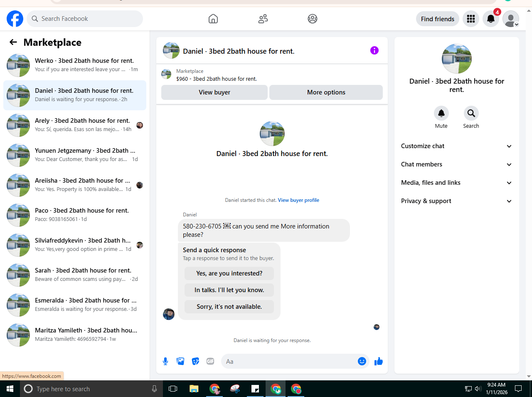
Task: Send a thumbs-up like
Action: pyautogui.click(x=378, y=361)
